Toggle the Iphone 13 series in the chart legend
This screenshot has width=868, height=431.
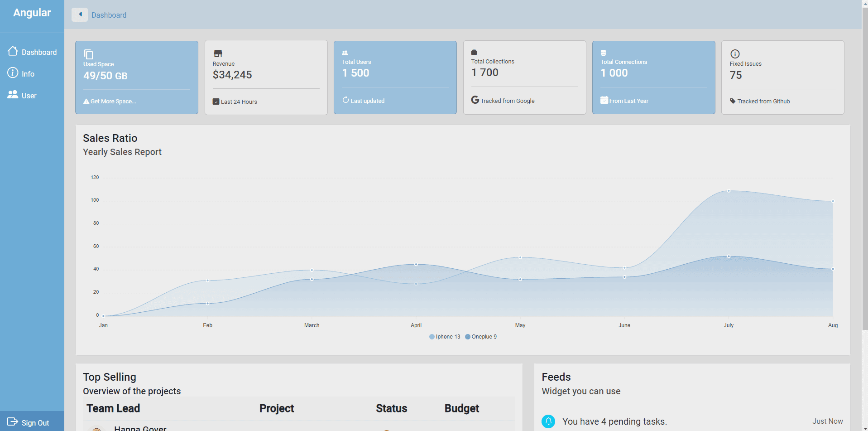445,336
